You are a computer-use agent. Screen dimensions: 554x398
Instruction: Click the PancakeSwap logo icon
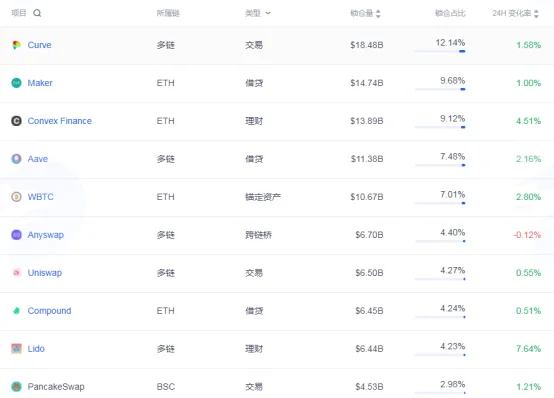click(16, 386)
